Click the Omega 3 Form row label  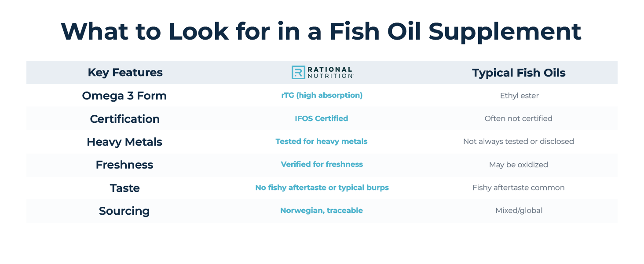tap(124, 96)
